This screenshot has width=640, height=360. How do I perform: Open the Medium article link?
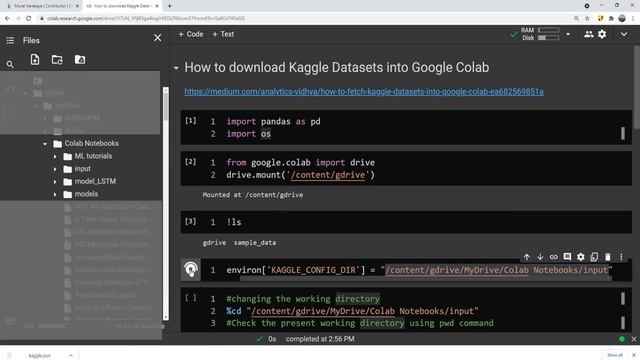coord(364,92)
